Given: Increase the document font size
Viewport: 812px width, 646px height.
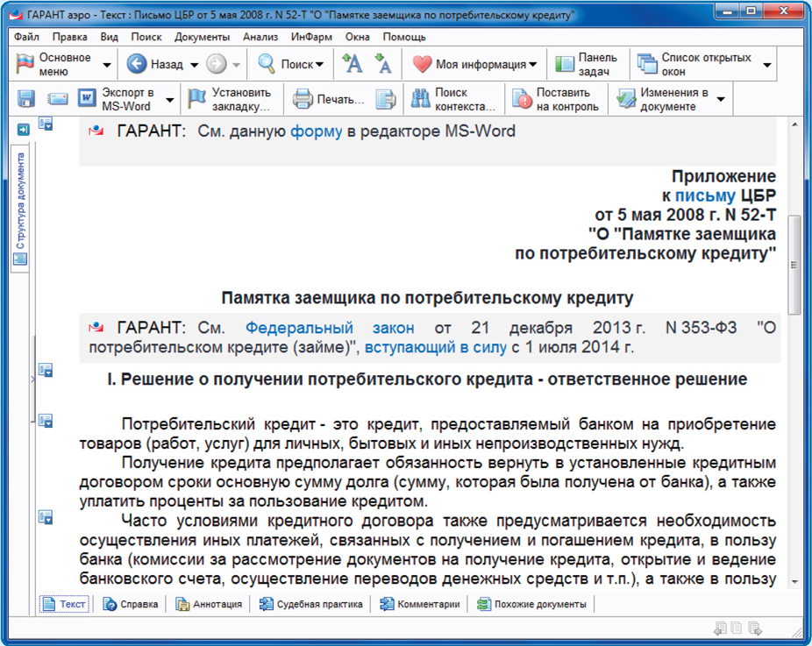Looking at the screenshot, I should (x=352, y=64).
